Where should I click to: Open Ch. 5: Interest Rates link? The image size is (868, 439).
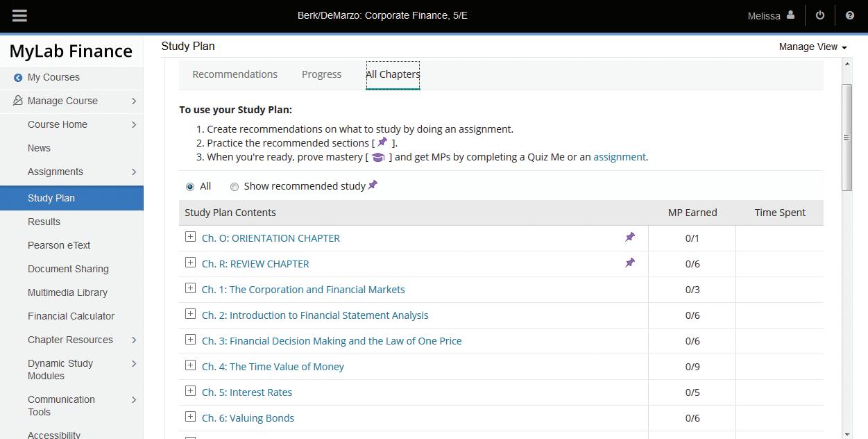click(246, 392)
